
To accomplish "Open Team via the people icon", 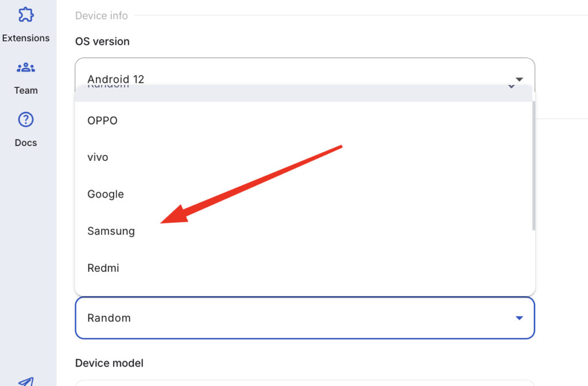I will point(26,68).
